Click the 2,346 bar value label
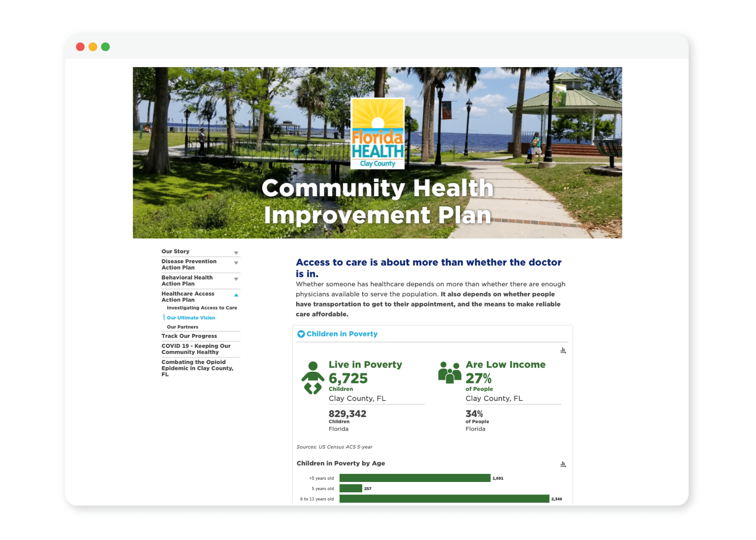This screenshot has width=756, height=540. [557, 499]
